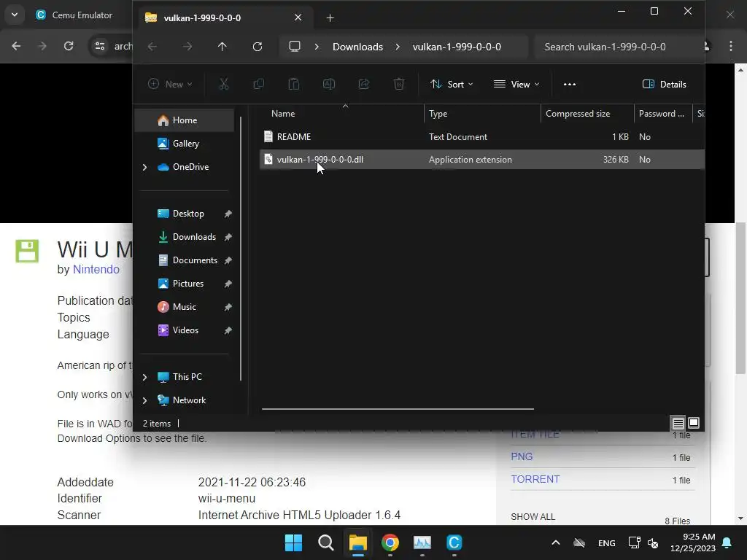747x560 pixels.
Task: Click the Explorer horizontal scrollbar
Action: 398,409
